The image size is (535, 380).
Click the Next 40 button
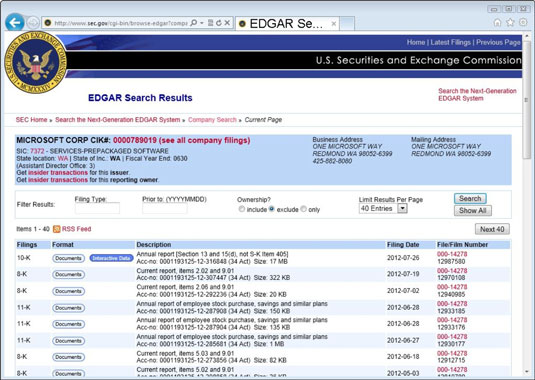tap(492, 229)
